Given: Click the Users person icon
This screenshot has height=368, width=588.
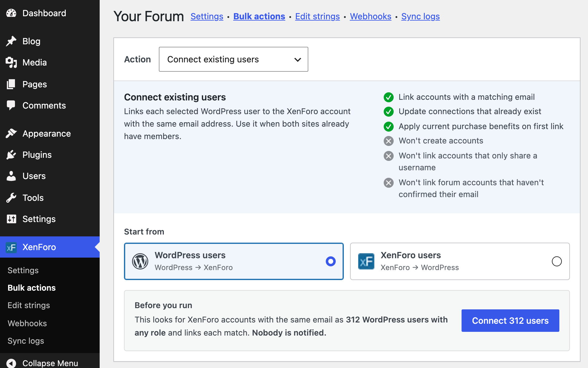Looking at the screenshot, I should pos(11,176).
